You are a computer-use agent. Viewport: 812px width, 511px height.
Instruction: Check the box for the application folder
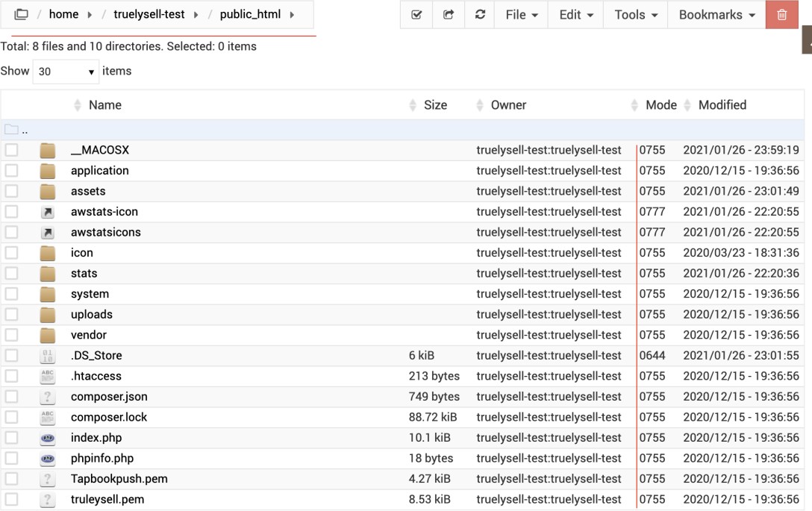tap(11, 171)
